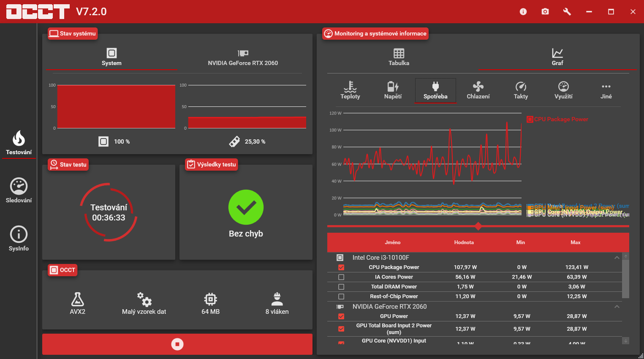644x359 pixels.
Task: Sort the table by the Min column
Action: [521, 242]
